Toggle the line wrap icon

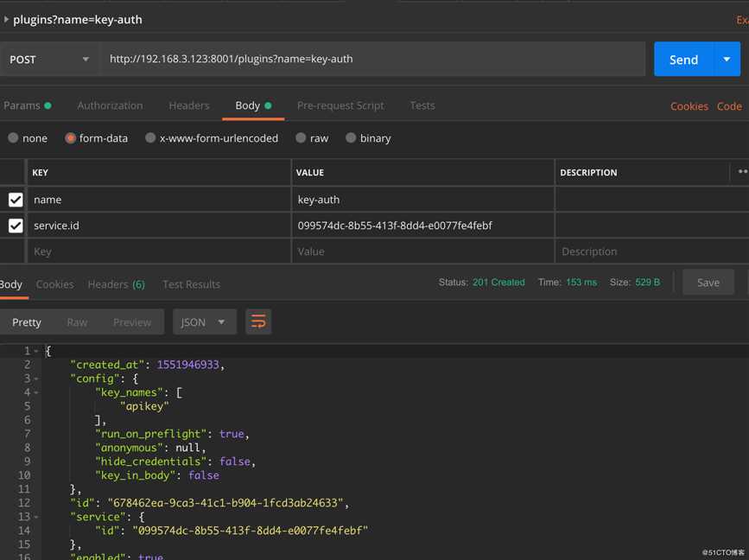258,321
